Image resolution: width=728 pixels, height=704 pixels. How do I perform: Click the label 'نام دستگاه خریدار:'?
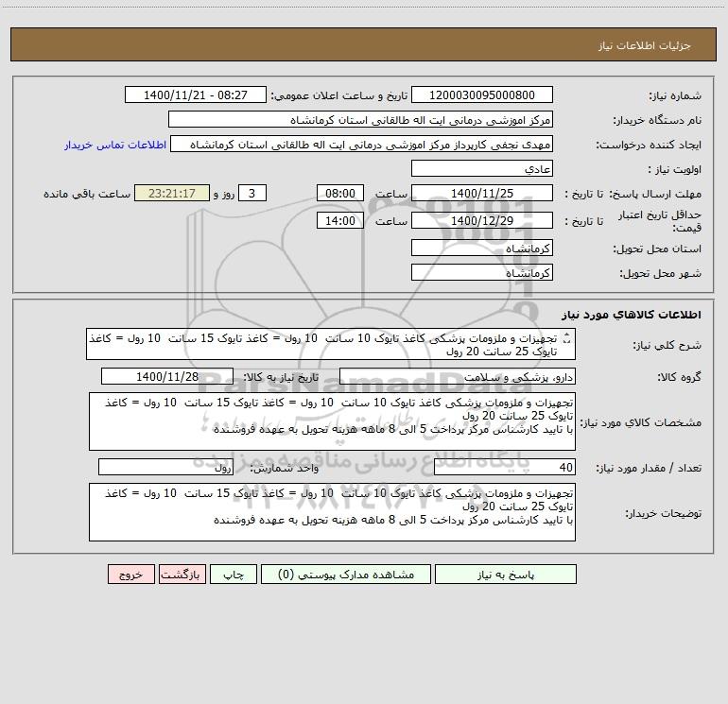[x=657, y=120]
